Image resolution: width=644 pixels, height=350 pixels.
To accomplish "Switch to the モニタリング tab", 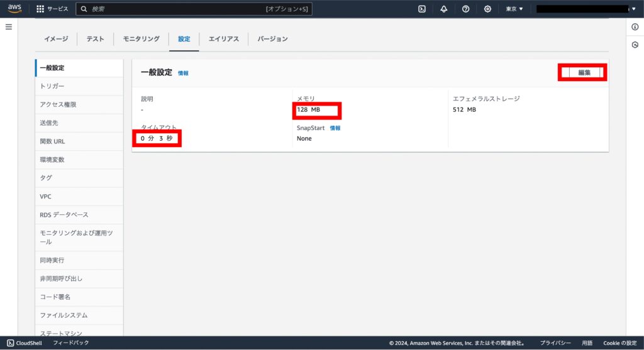I will point(142,38).
